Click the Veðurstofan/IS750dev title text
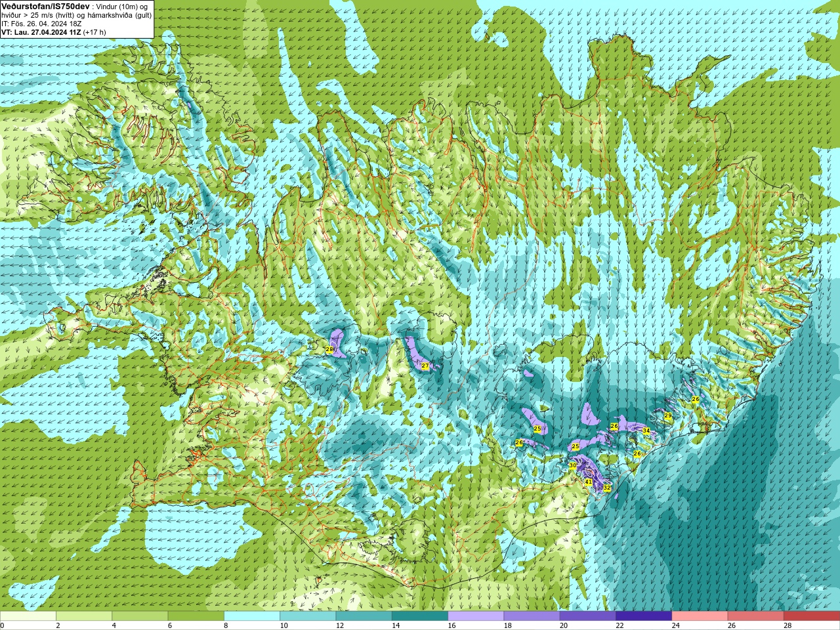This screenshot has height=630, width=840. 45,6
